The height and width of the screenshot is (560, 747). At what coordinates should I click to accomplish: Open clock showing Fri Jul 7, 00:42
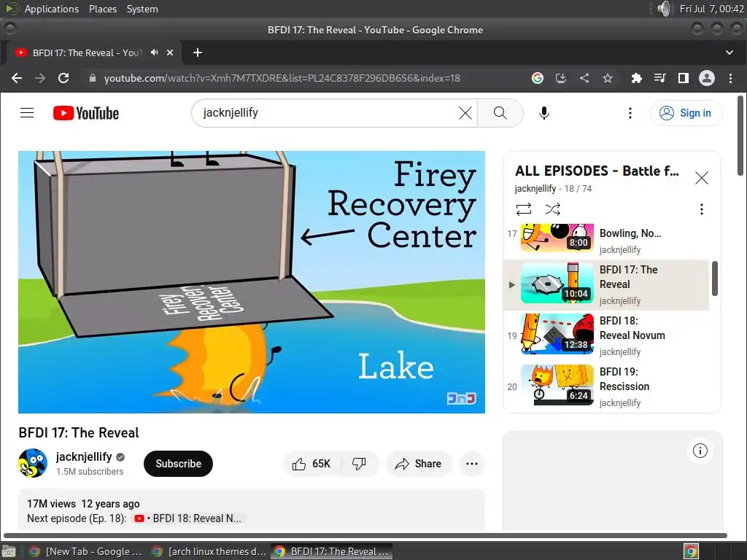711,9
